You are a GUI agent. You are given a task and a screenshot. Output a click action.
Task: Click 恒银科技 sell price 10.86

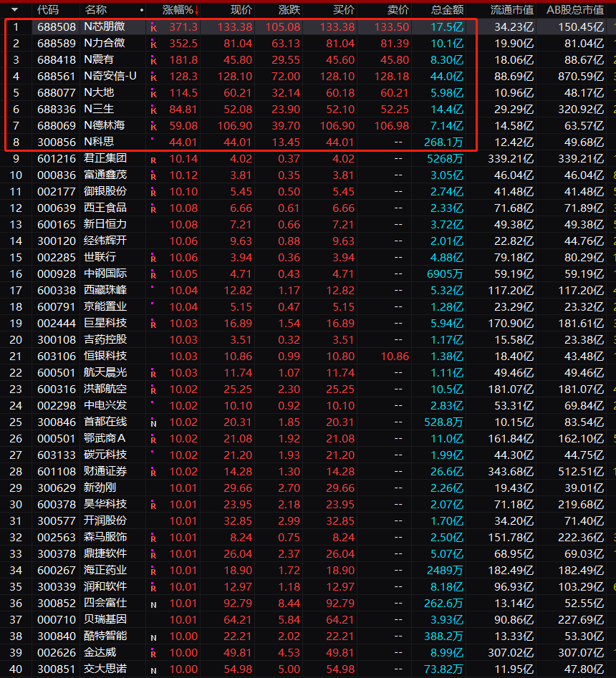395,357
